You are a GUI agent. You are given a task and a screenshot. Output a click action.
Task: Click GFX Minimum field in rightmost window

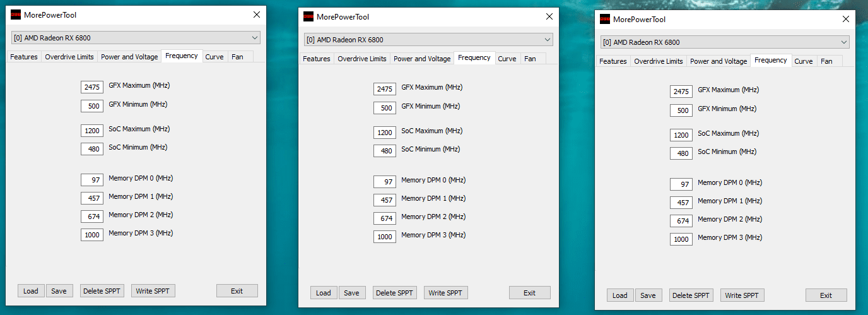coord(681,110)
